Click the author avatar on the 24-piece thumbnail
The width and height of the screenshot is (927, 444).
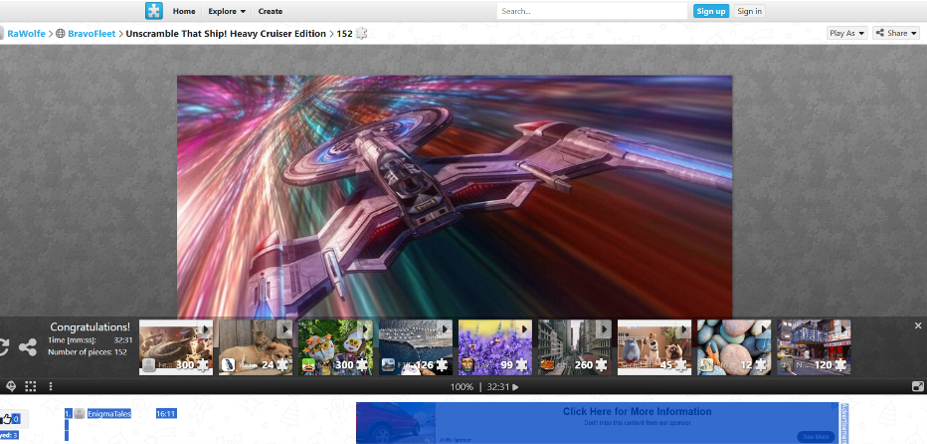[x=229, y=365]
